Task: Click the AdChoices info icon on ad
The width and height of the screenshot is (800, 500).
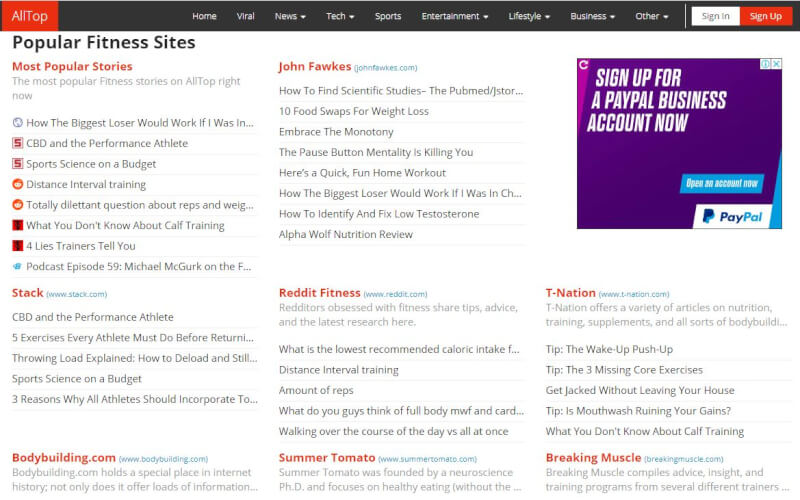Action: [x=765, y=64]
